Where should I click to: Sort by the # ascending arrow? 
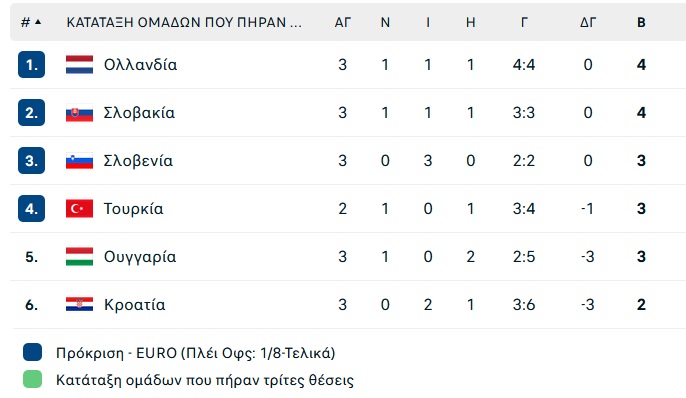(x=38, y=22)
